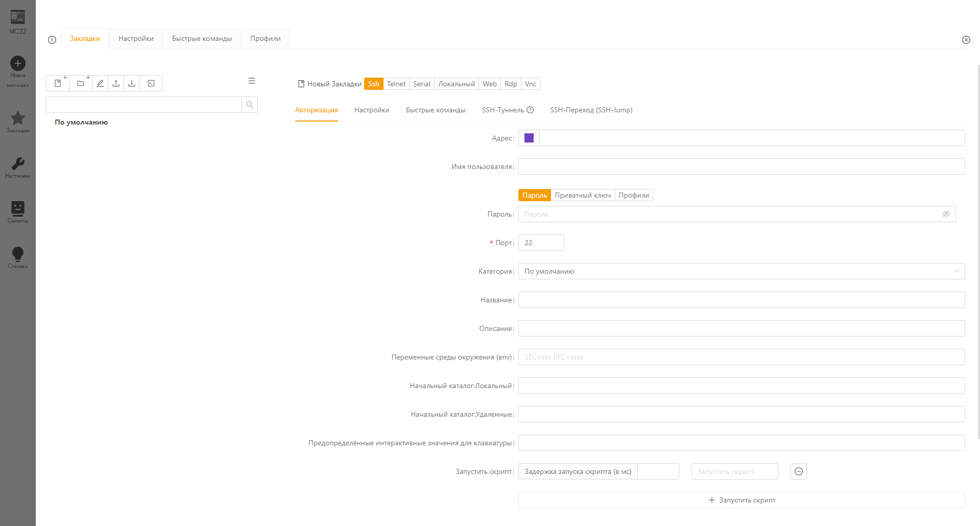Open Help via the lightbulb sidebar icon
980x526 pixels.
point(18,254)
